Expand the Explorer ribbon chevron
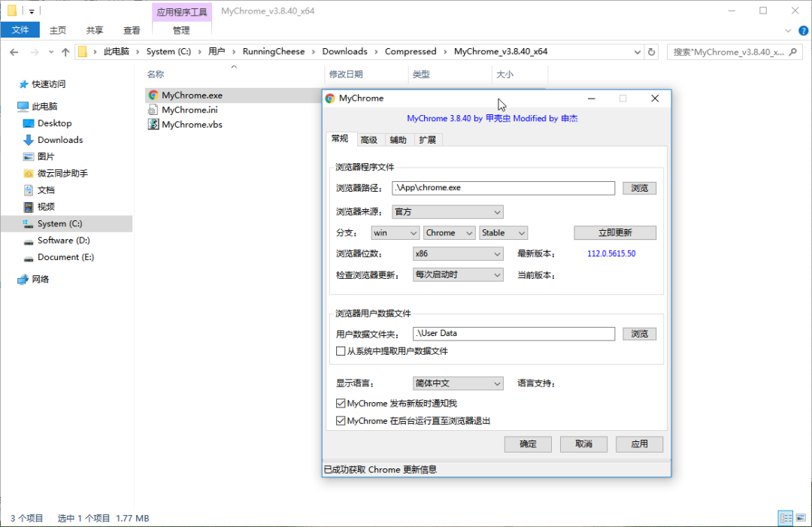 click(788, 31)
